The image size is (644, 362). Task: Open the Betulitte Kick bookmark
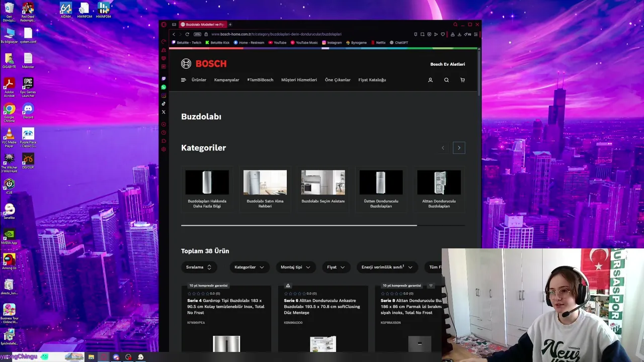(217, 43)
